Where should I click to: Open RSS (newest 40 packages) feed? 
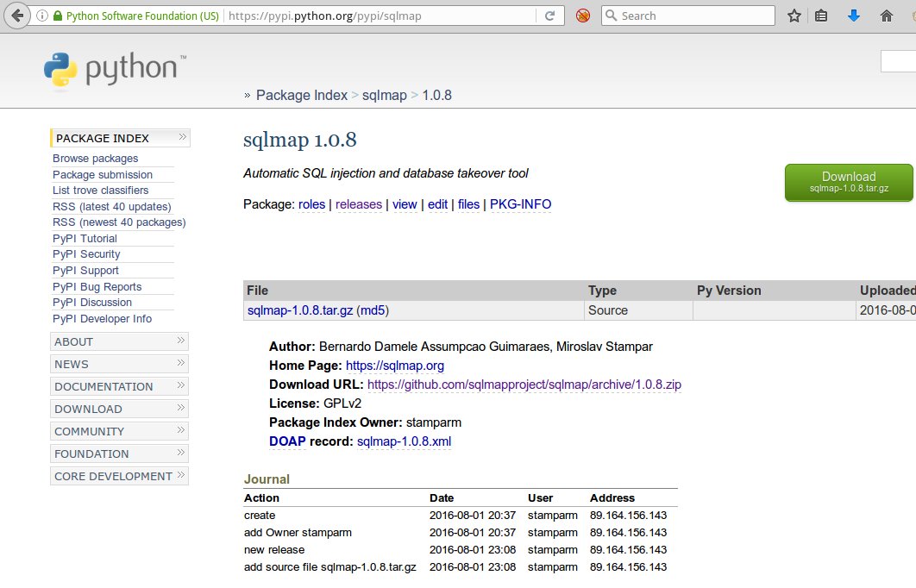point(119,222)
